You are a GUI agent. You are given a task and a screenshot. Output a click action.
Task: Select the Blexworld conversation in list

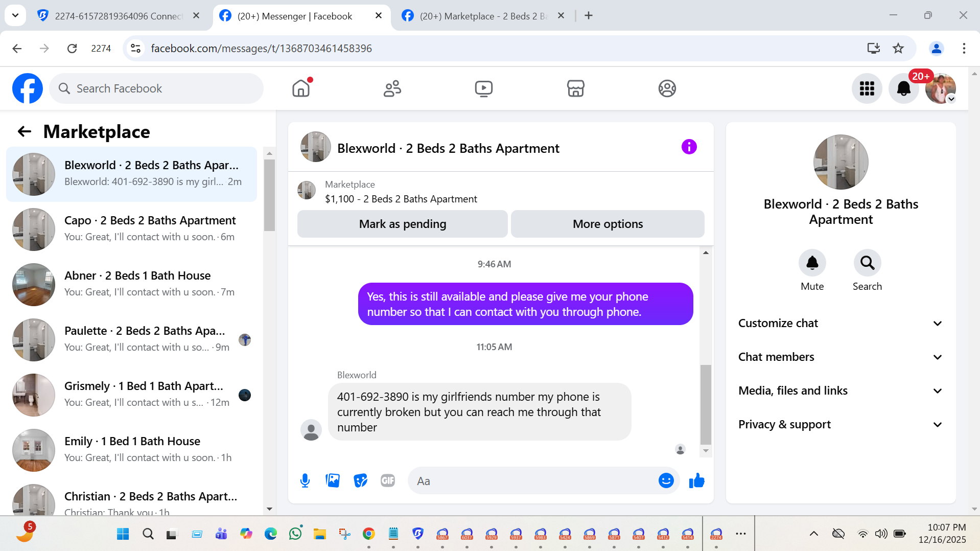point(131,174)
